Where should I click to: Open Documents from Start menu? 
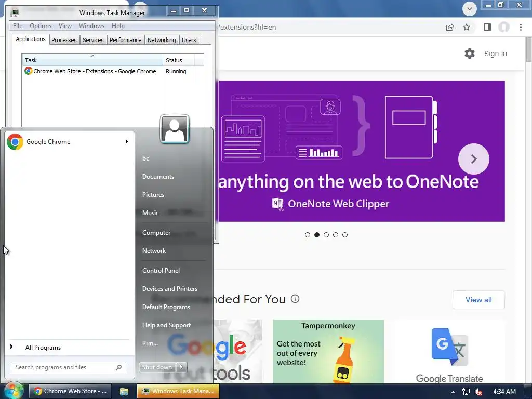(x=158, y=177)
